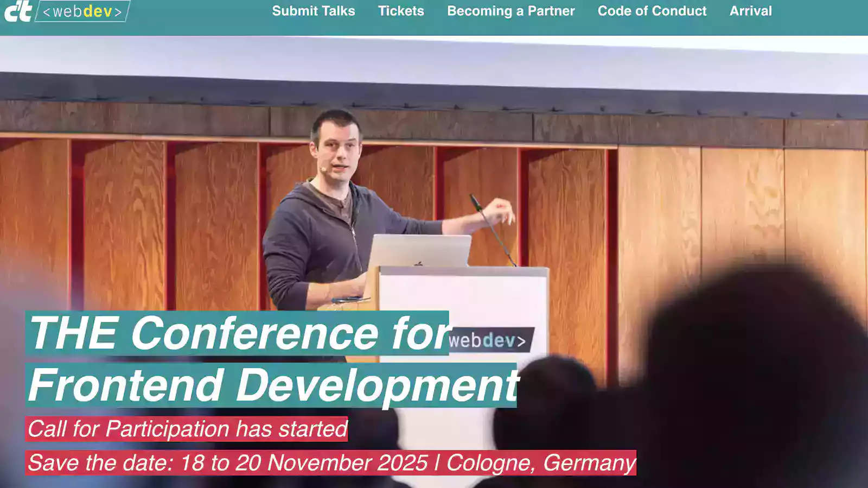This screenshot has width=868, height=488.
Task: Click the 'Frontend Development' headline text
Action: click(271, 385)
